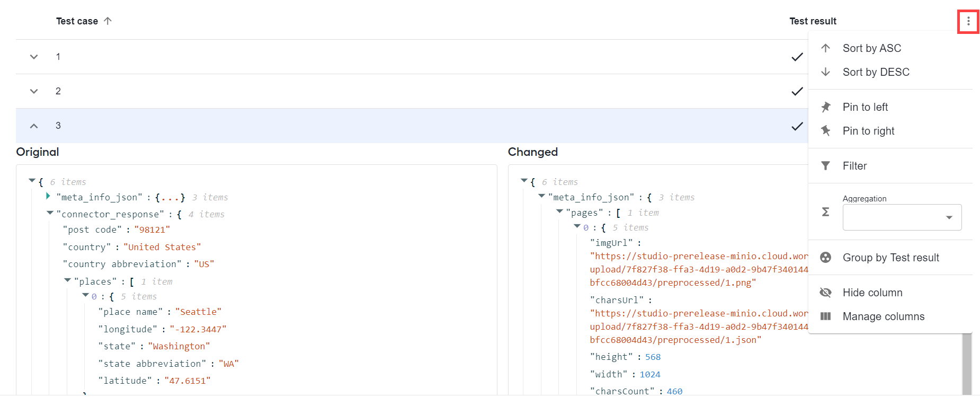This screenshot has height=397, width=980.
Task: Expand test case row 2
Action: coord(34,91)
